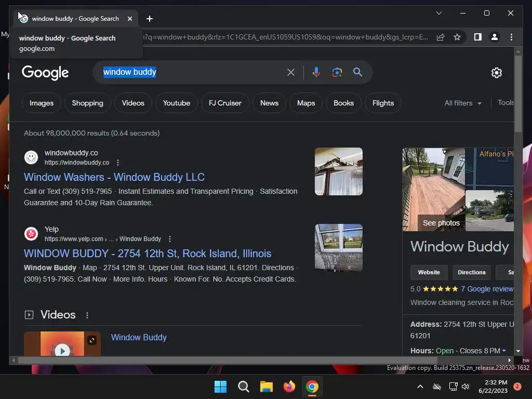Screen dimensions: 532x399
Task: Expand the video preview icon
Action: (x=92, y=340)
